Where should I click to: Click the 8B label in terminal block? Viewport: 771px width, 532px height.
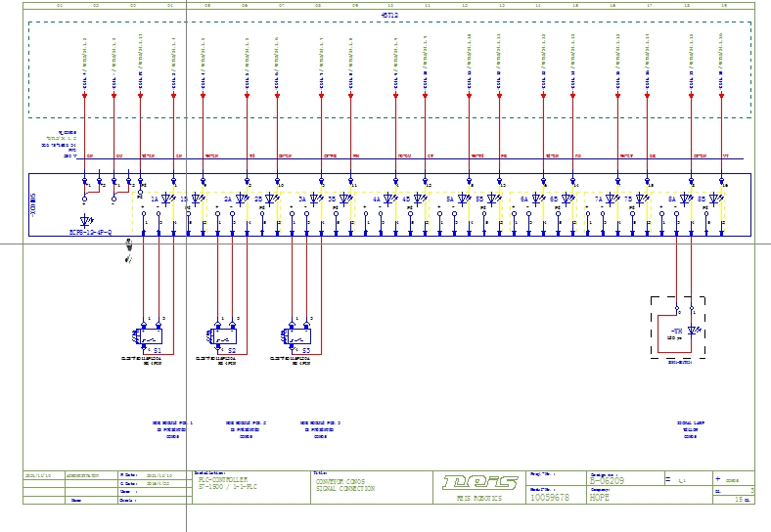(x=702, y=199)
